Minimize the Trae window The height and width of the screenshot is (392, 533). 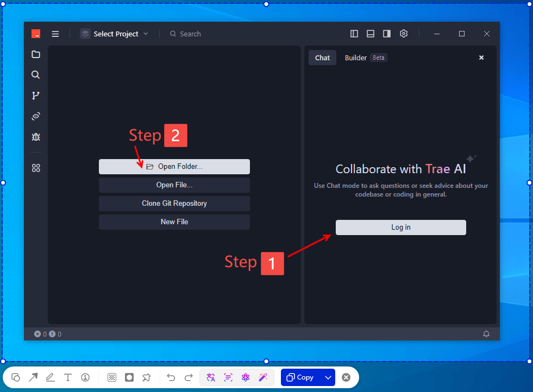(437, 34)
